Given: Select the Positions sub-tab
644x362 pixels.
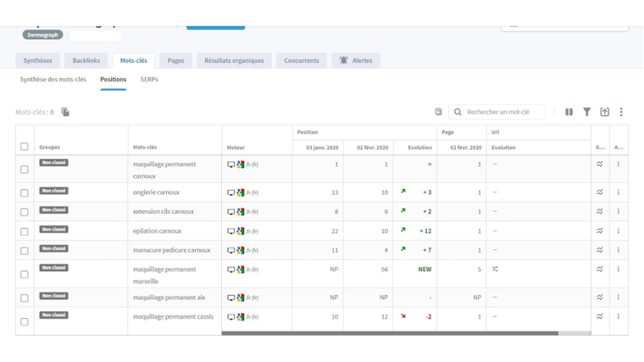Looking at the screenshot, I should click(x=114, y=80).
